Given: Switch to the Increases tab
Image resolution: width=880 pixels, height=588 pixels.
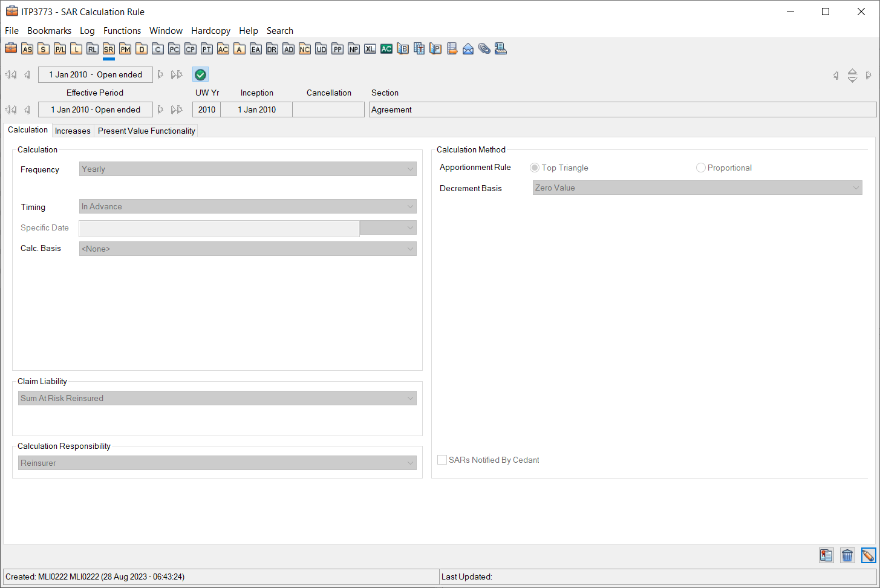Looking at the screenshot, I should 73,131.
